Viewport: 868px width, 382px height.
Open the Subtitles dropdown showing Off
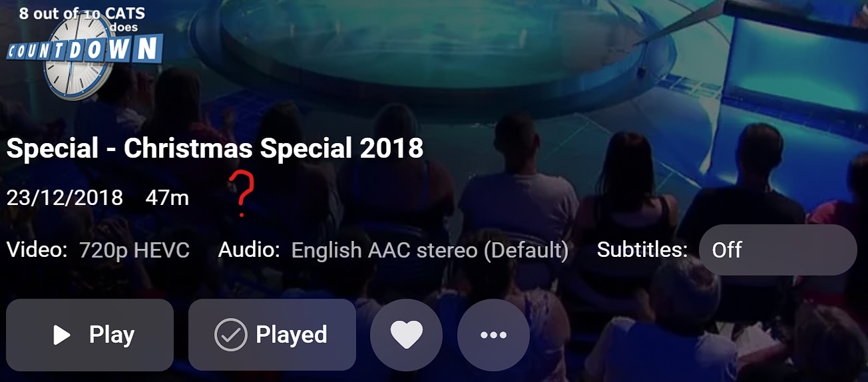777,250
